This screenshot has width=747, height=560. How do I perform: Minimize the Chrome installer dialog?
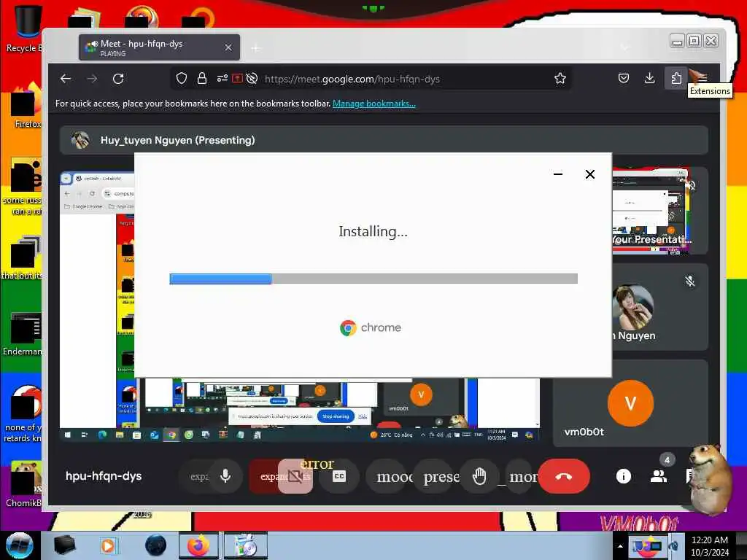point(558,174)
